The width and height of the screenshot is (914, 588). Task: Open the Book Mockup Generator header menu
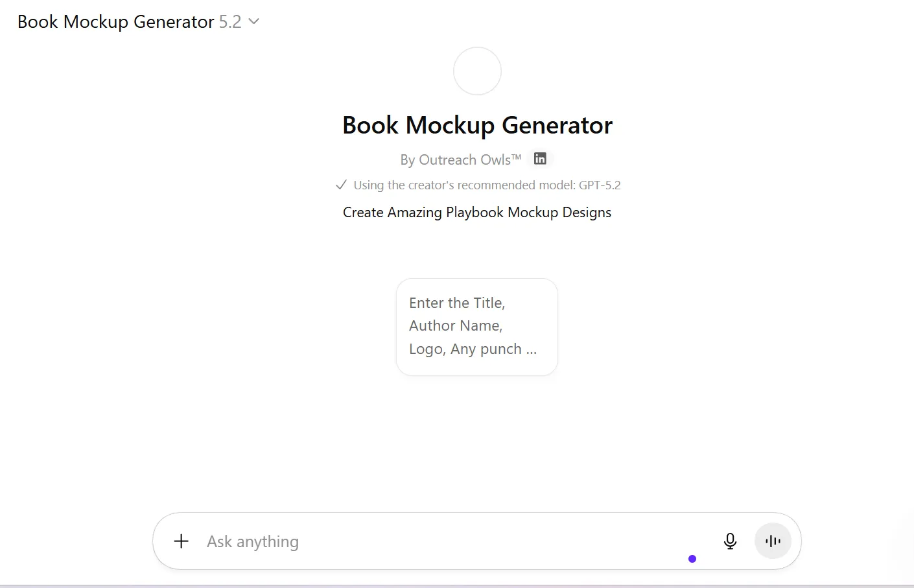[x=115, y=21]
